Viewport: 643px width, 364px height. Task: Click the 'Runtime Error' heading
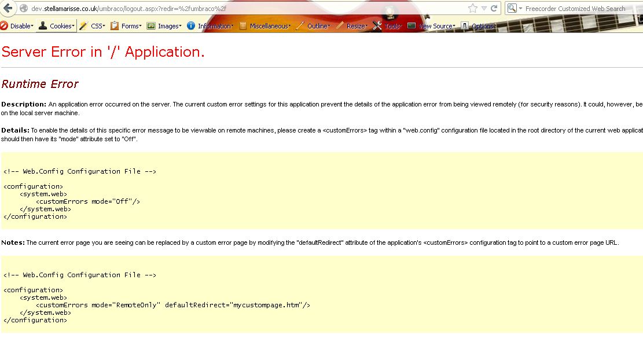(40, 84)
